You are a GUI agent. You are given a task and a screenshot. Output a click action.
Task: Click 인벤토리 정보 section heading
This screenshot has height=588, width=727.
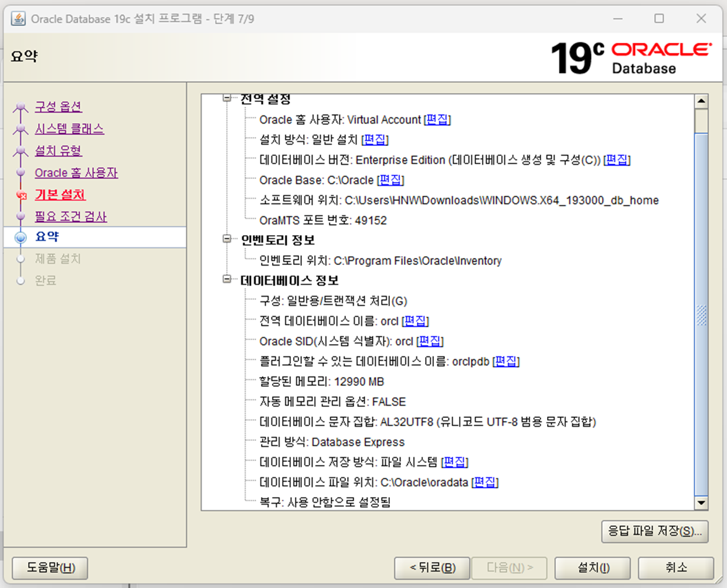pos(278,240)
